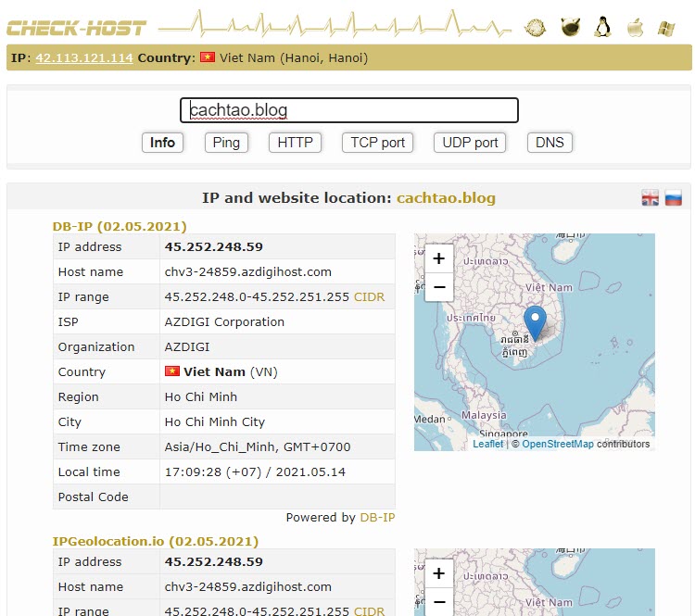Viewport: 695px width, 616px height.
Task: Select Organization value AZDIGI
Action: pos(187,347)
